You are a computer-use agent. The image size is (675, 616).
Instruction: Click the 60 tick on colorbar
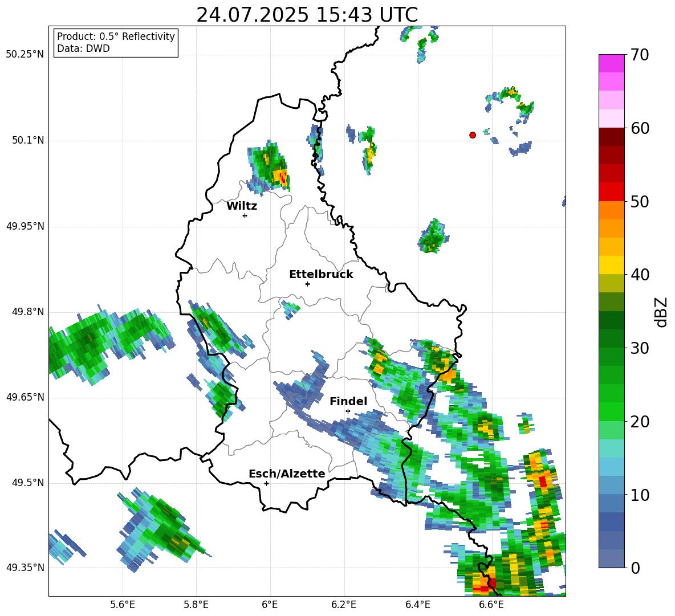pos(639,128)
